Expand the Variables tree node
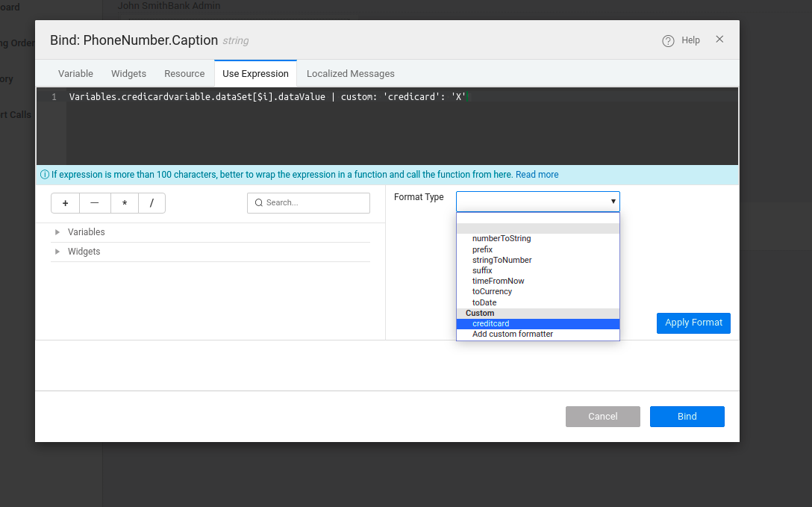Image resolution: width=812 pixels, height=507 pixels. tap(57, 232)
